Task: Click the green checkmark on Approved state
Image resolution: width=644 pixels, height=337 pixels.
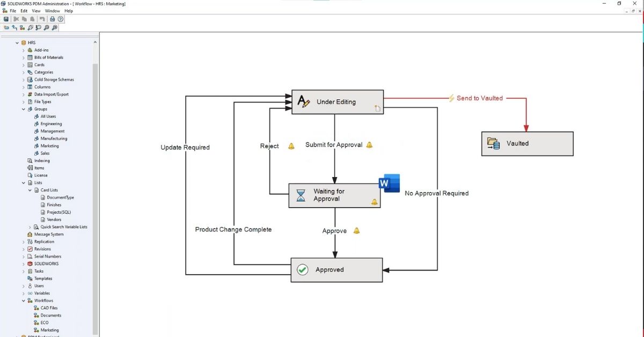Action: [303, 269]
